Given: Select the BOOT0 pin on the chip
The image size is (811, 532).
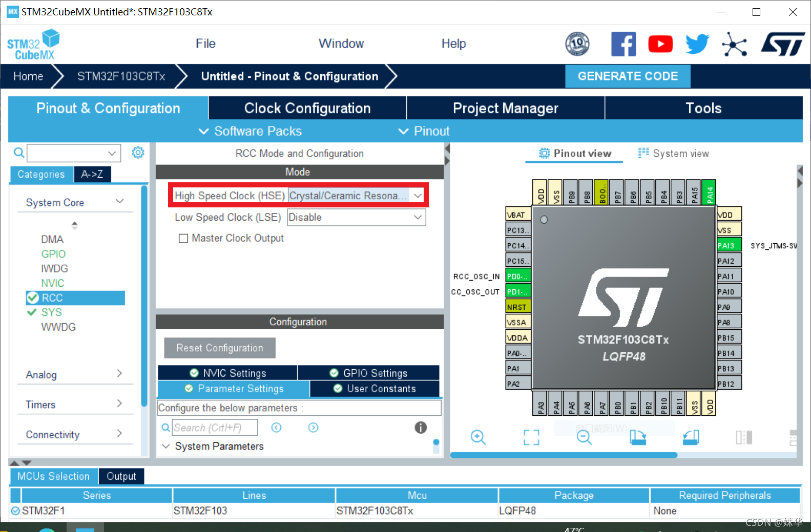Looking at the screenshot, I should tap(601, 192).
